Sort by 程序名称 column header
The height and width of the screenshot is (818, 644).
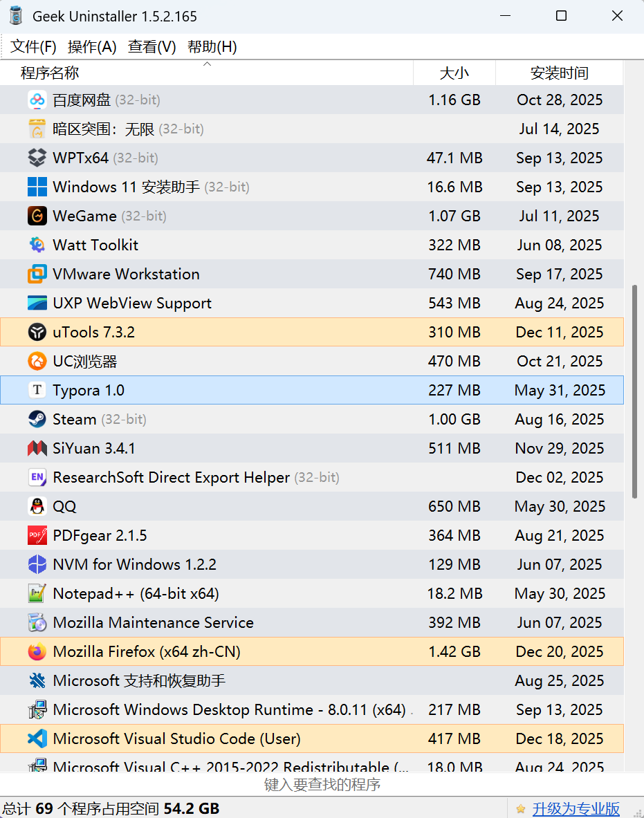pyautogui.click(x=207, y=73)
